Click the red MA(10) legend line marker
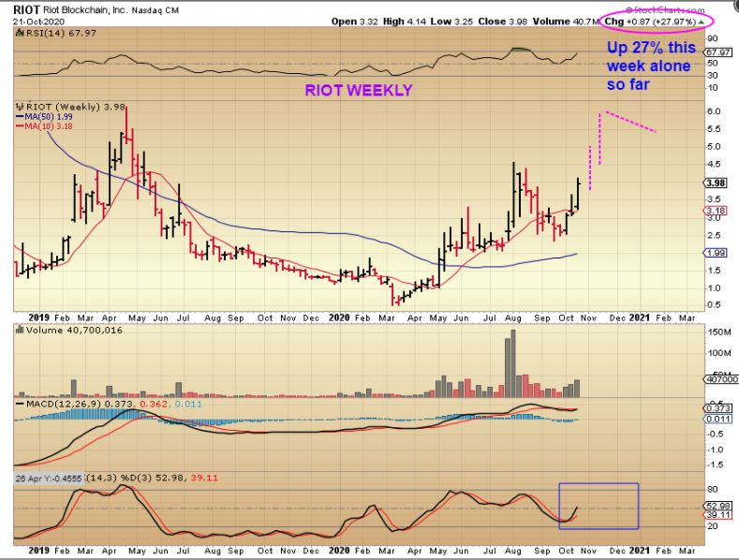Viewport: 739px width, 560px height. (x=20, y=126)
